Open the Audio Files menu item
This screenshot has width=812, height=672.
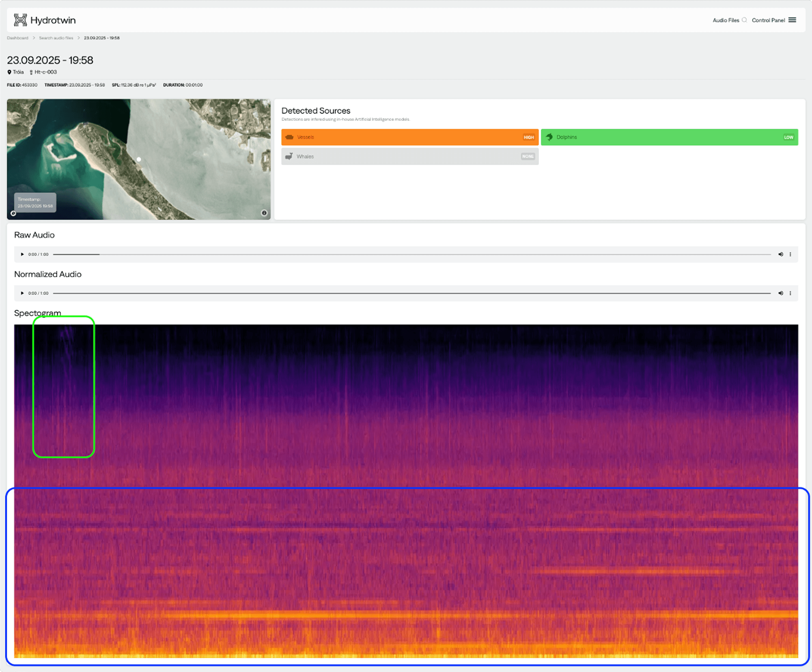coord(726,19)
